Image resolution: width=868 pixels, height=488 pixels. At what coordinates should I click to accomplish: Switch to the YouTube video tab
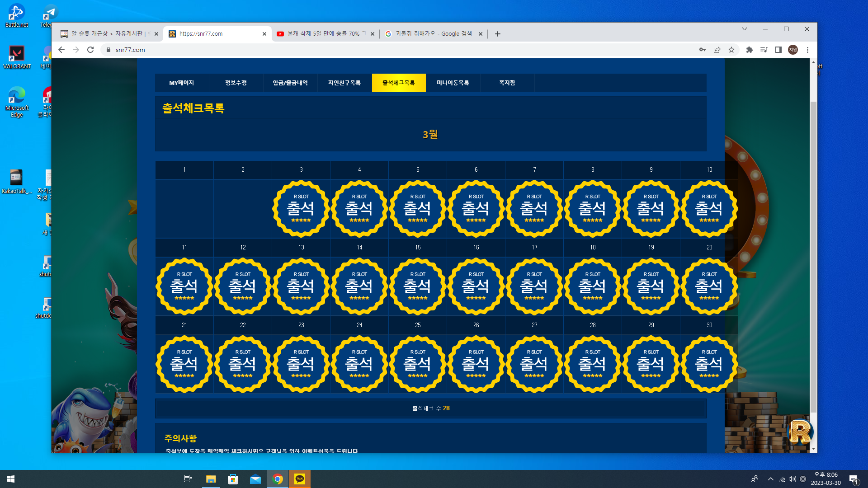325,34
